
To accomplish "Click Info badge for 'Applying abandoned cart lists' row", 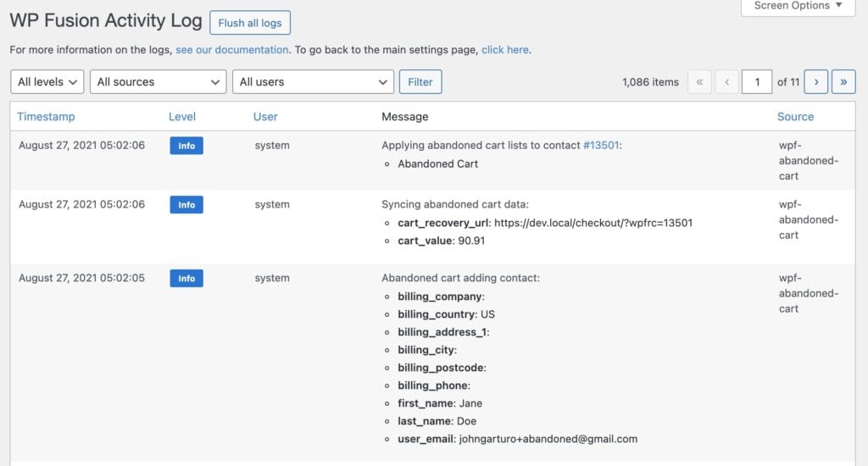I will click(x=186, y=146).
